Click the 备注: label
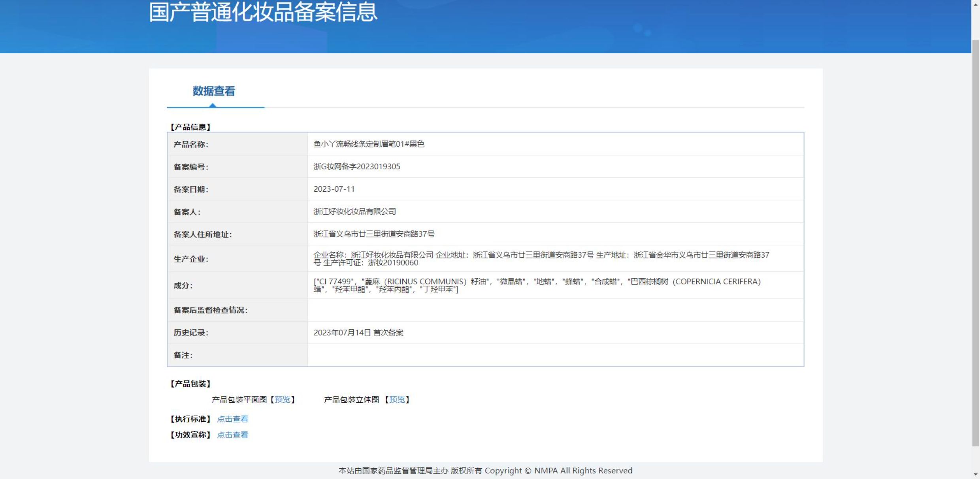Screen dimensions: 980x479 (183, 355)
